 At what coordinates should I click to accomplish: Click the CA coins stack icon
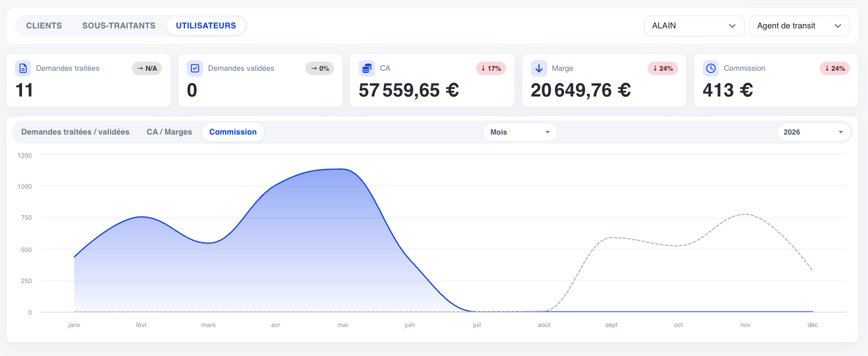coord(367,68)
